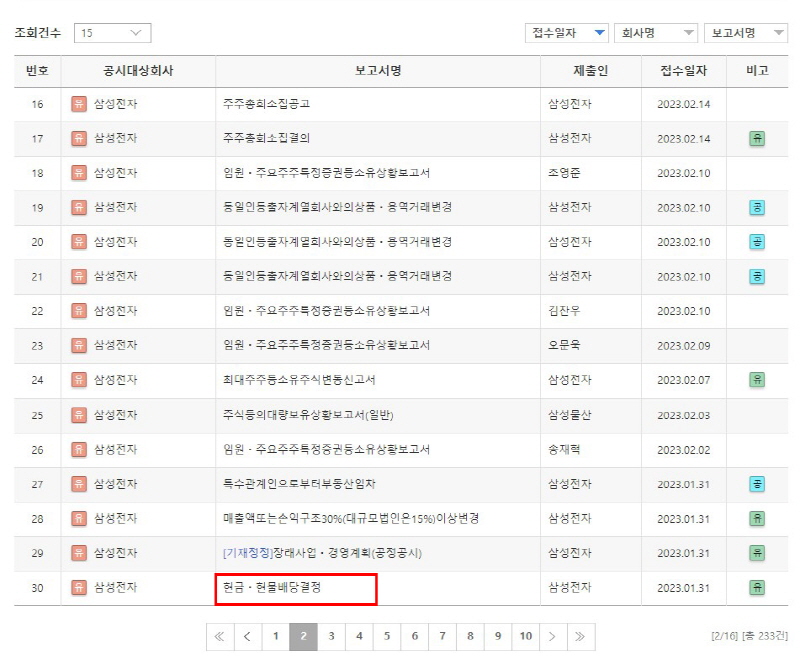Click the 유 market icon in row 20
Screen dimensions: 800x661
tap(79, 242)
